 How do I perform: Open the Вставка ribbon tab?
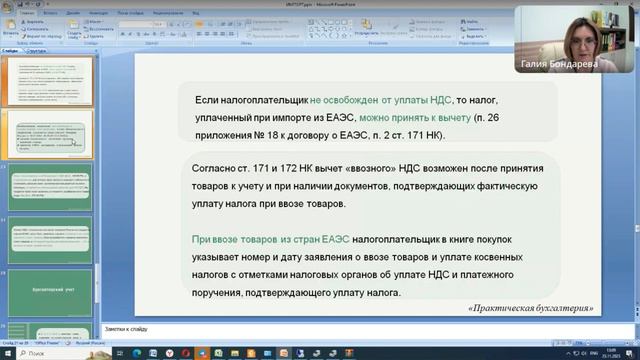pyautogui.click(x=51, y=13)
